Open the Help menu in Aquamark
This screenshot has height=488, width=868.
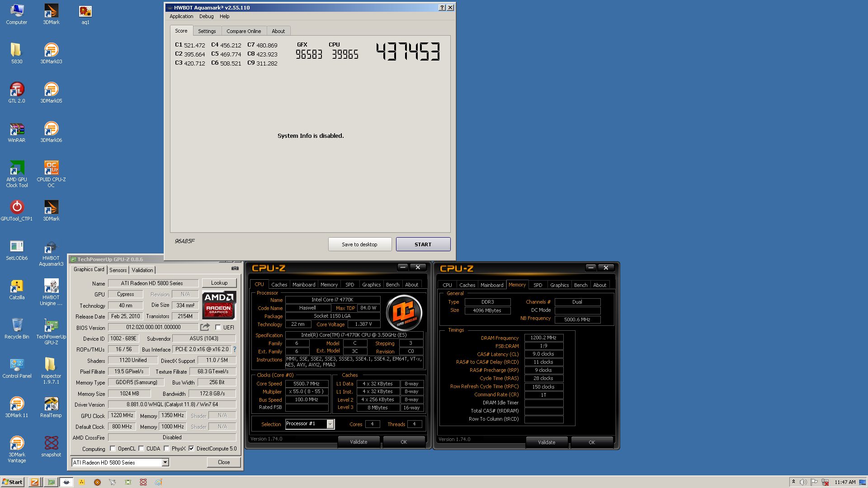coord(224,16)
